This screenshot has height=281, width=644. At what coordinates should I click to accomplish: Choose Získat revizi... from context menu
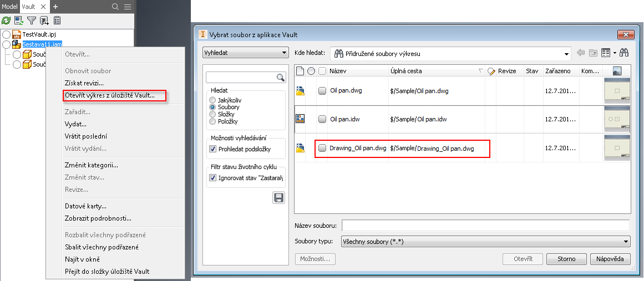(x=84, y=83)
